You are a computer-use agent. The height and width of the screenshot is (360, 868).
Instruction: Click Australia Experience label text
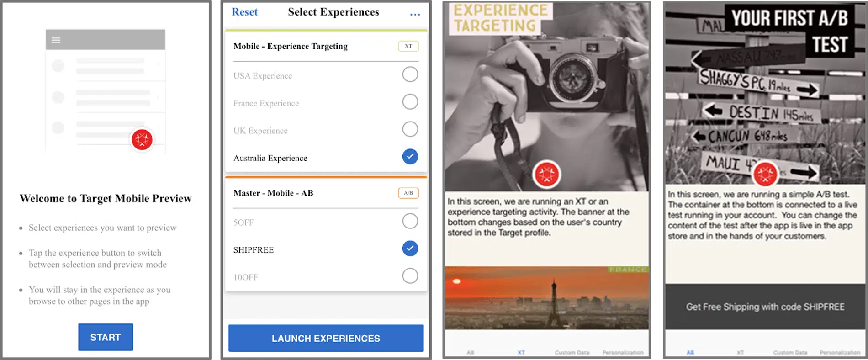(x=270, y=158)
